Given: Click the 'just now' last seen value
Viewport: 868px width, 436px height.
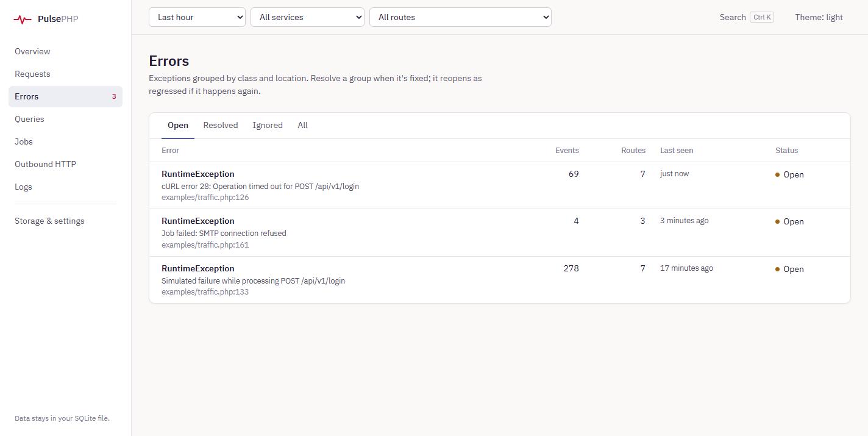Looking at the screenshot, I should (675, 174).
